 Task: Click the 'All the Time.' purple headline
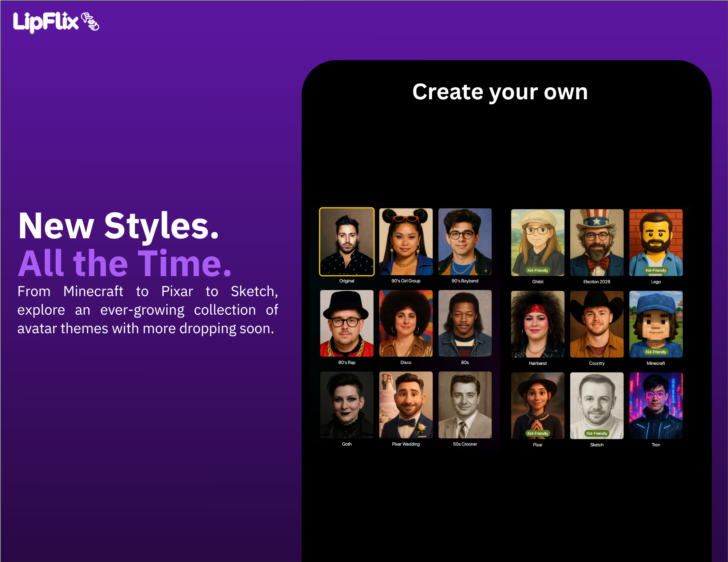point(125,263)
